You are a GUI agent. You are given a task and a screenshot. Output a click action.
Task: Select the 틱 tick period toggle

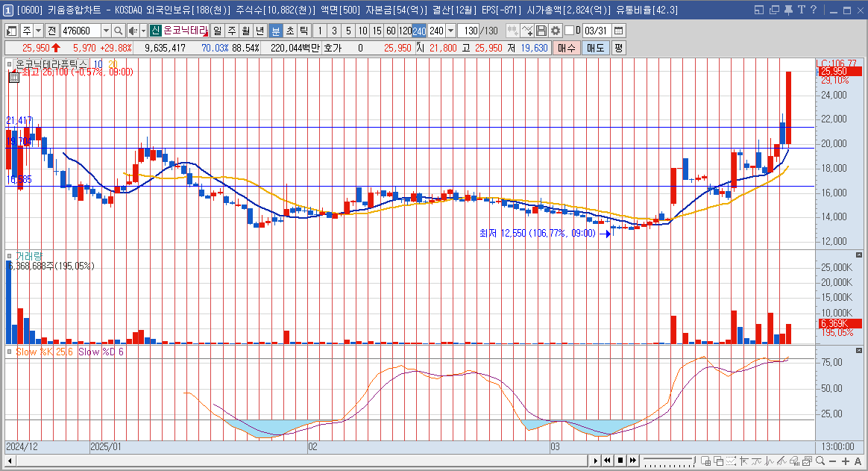point(304,31)
